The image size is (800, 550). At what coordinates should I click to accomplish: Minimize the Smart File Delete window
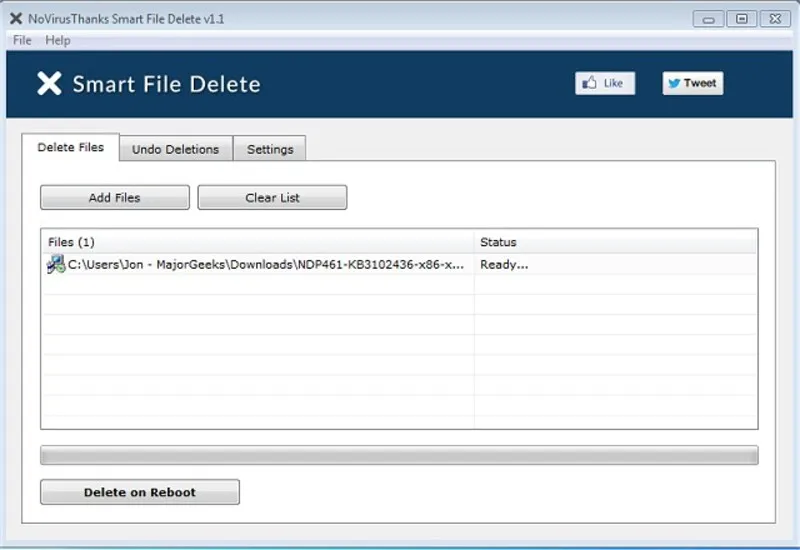(708, 18)
